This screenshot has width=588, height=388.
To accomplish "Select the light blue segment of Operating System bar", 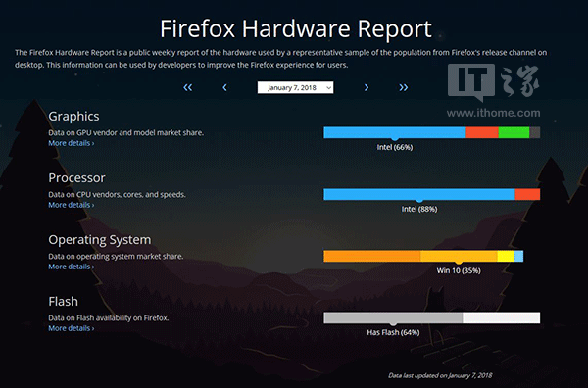I will pyautogui.click(x=518, y=256).
